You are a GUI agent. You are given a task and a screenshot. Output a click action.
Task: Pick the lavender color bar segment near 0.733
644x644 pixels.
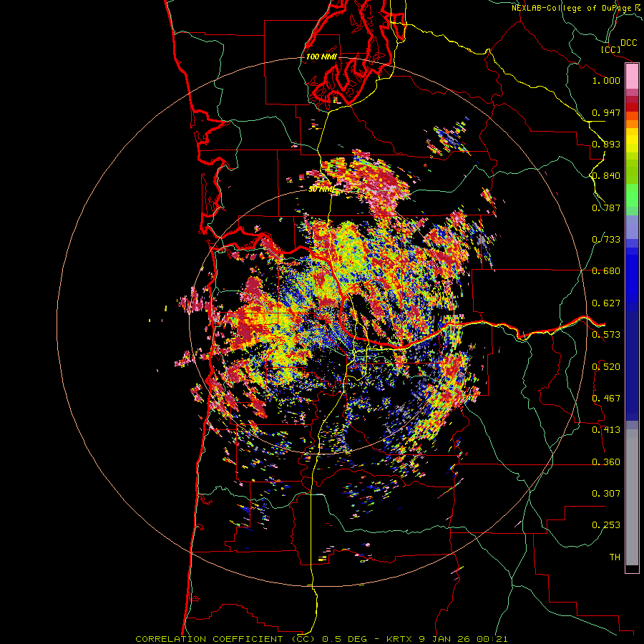(632, 227)
